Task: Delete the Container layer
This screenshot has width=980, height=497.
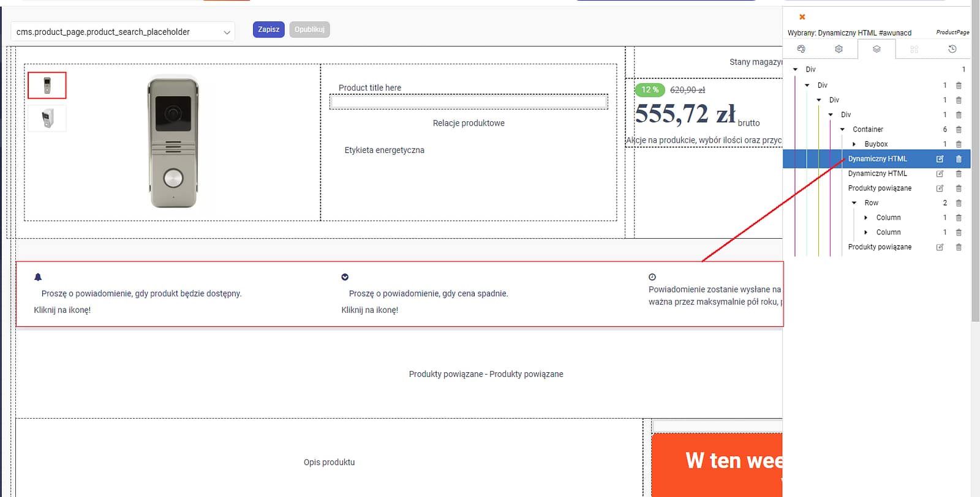Action: coord(959,130)
